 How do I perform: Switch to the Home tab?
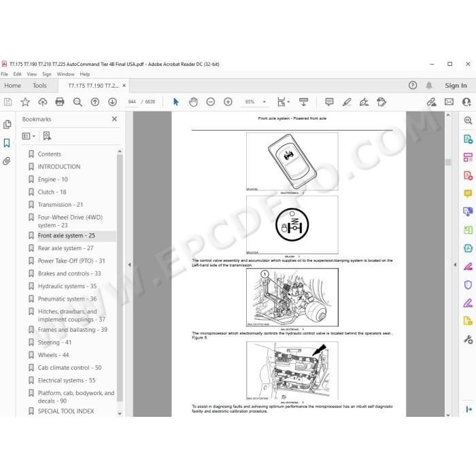[x=13, y=86]
